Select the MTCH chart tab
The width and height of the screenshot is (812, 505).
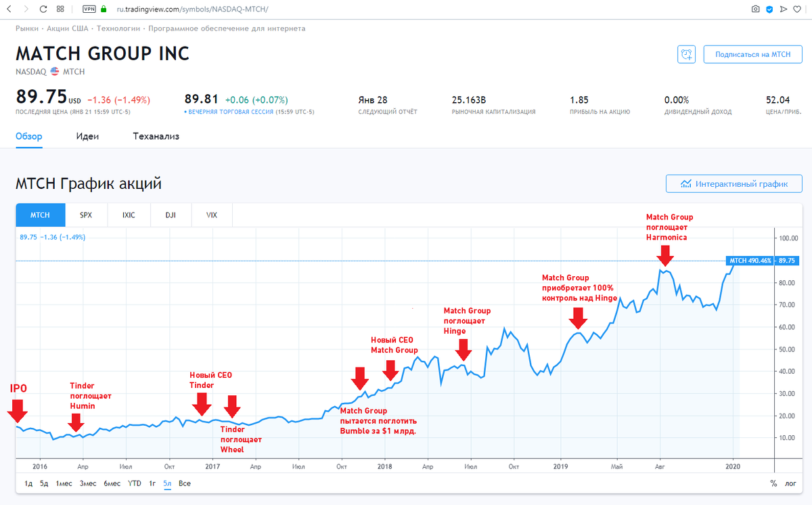click(x=41, y=215)
